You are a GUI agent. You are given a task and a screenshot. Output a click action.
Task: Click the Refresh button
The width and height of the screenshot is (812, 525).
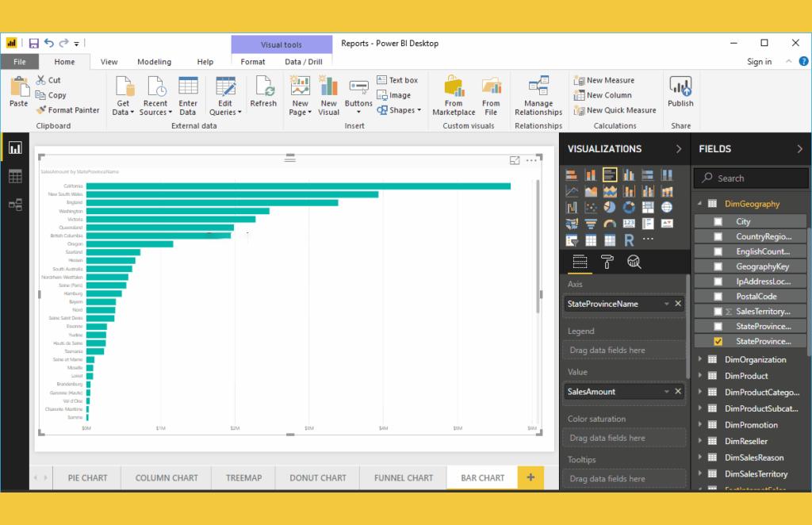point(263,92)
